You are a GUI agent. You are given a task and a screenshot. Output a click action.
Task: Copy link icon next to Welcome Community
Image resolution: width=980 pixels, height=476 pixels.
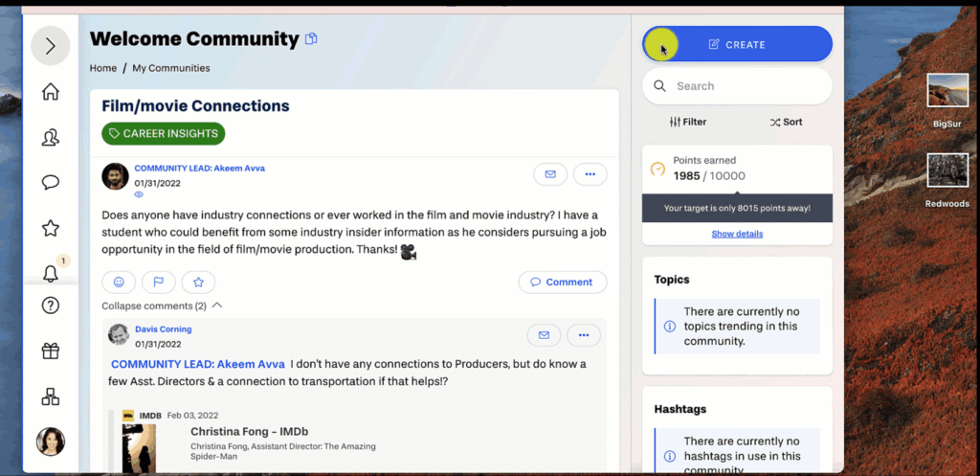pos(311,39)
